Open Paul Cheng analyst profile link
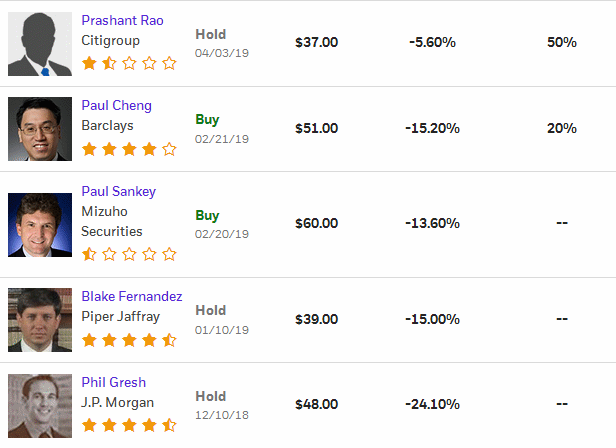This screenshot has width=616, height=448. 116,105
